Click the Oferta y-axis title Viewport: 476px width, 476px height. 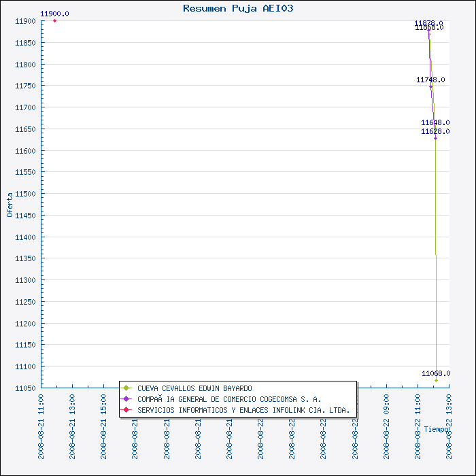(10, 204)
